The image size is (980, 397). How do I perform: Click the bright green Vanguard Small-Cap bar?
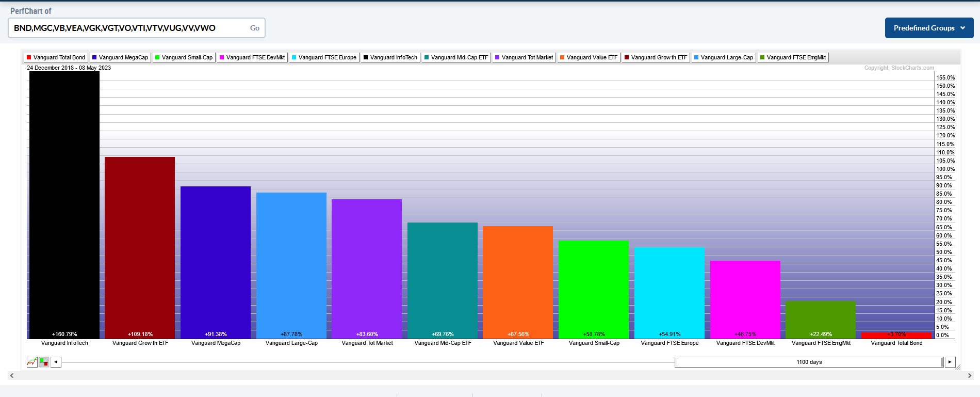[x=594, y=290]
